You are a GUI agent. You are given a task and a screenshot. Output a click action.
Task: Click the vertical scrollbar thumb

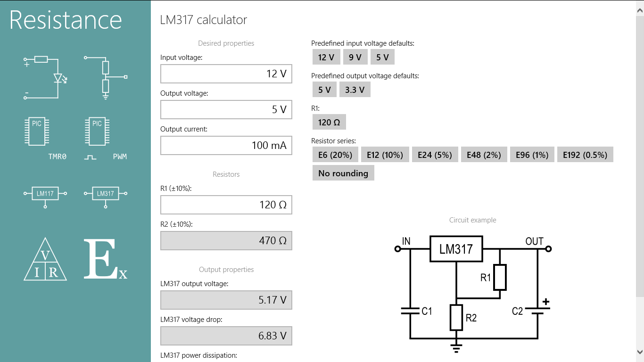coord(640,156)
